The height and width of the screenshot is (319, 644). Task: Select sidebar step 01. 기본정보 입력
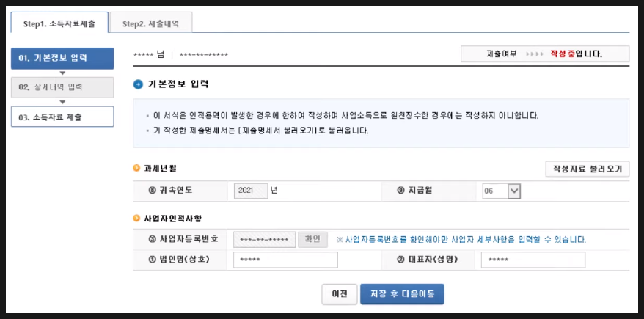coord(62,59)
